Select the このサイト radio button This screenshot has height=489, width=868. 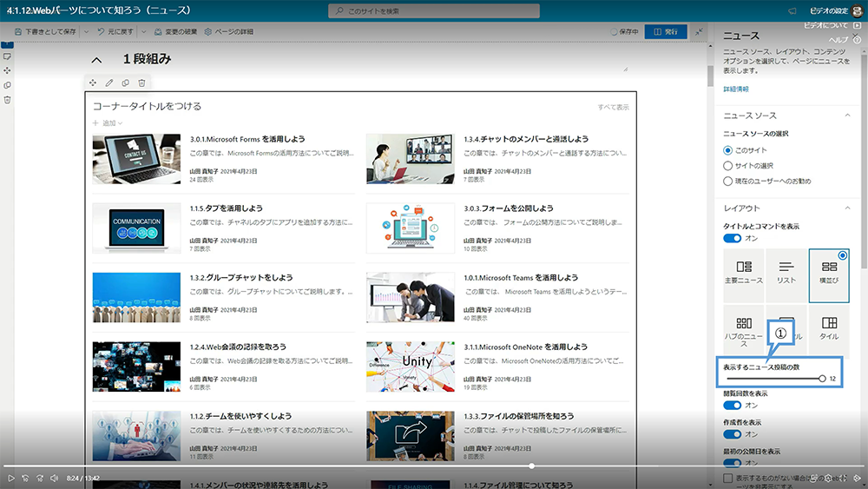pyautogui.click(x=728, y=150)
